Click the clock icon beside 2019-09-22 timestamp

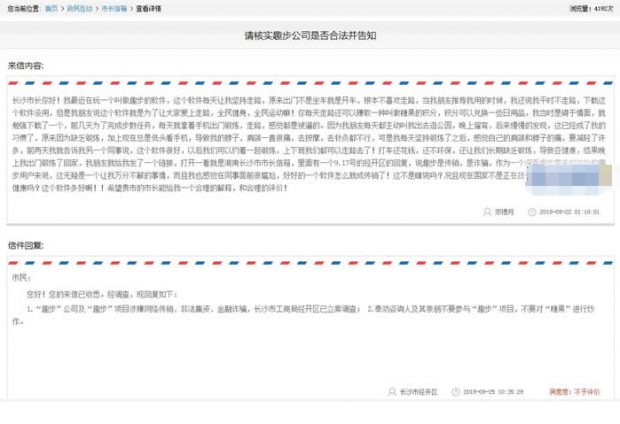click(532, 212)
